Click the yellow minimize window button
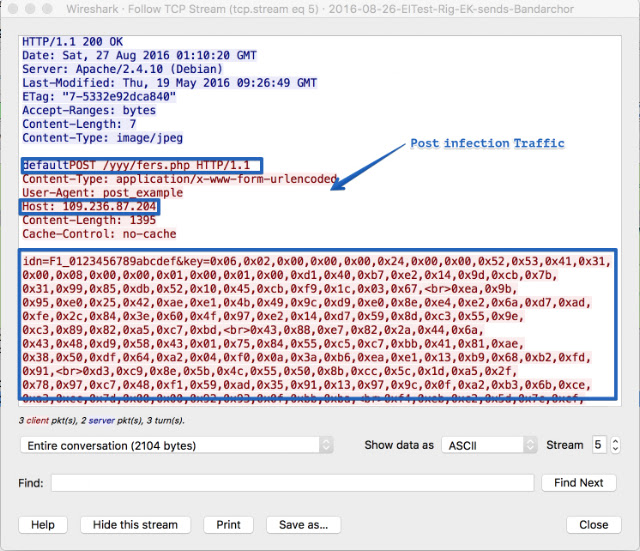This screenshot has width=640, height=551. pyautogui.click(x=30, y=9)
